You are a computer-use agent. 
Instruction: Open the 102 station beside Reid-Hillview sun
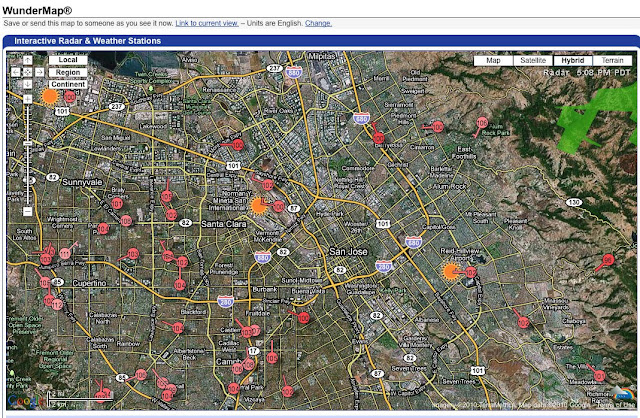pyautogui.click(x=471, y=272)
